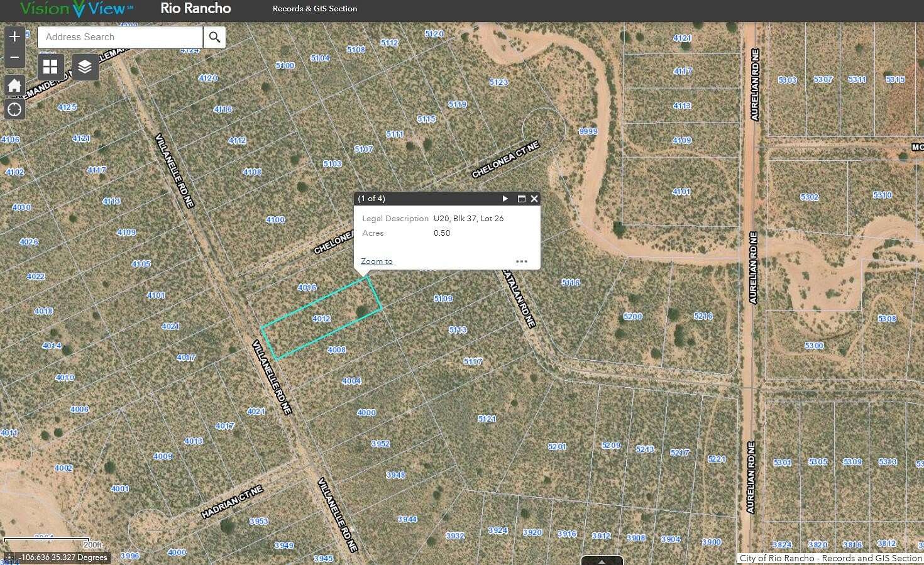Image resolution: width=924 pixels, height=565 pixels.
Task: Show next feature in popup
Action: point(505,199)
